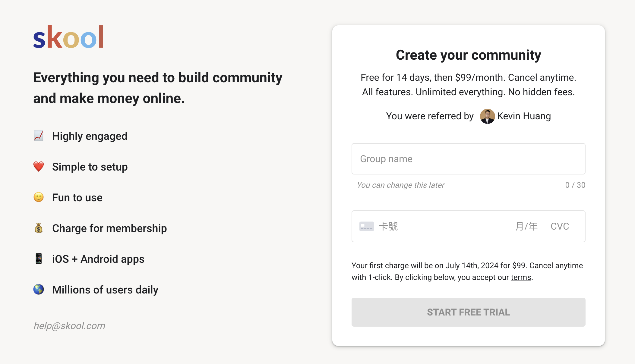Click the smiley face emoji icon
The height and width of the screenshot is (364, 635).
pos(39,197)
